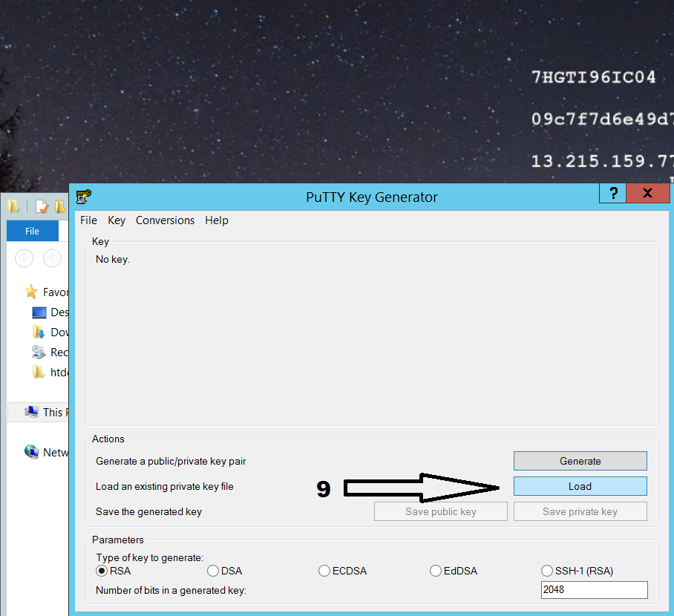Click the PuTTYgen key icon in title bar
This screenshot has width=674, height=616.
coord(84,197)
